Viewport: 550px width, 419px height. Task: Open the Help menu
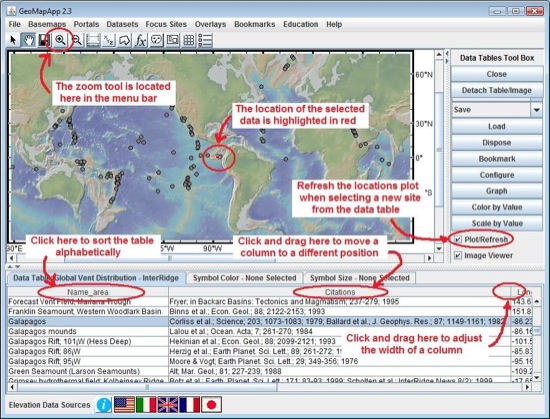click(334, 24)
